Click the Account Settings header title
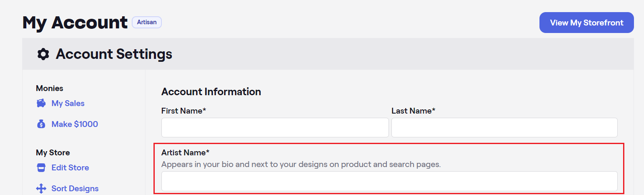Screen dimensions: 644x195 pos(114,54)
